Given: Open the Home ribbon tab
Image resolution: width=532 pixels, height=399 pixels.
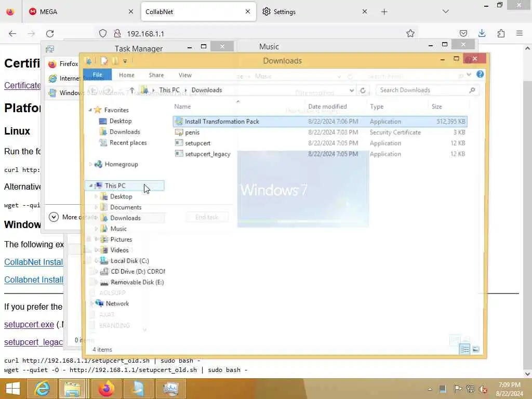Looking at the screenshot, I should pos(127,75).
